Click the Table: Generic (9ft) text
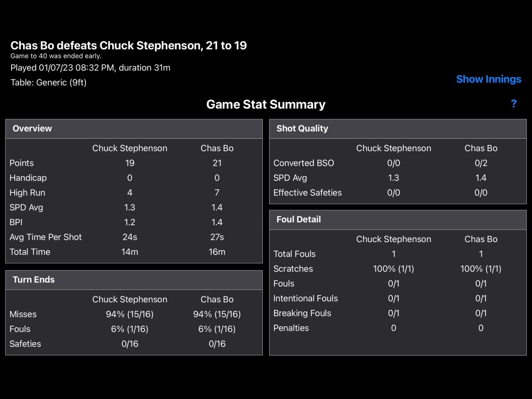 coord(49,82)
